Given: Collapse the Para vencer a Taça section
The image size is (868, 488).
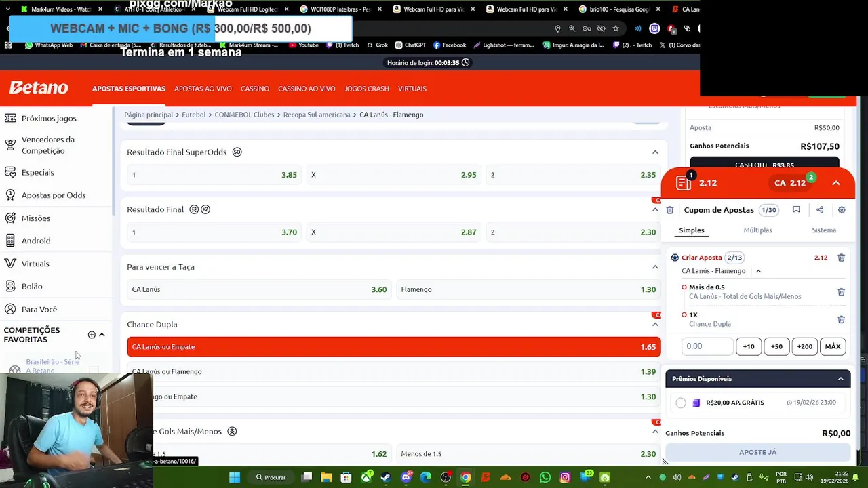Looking at the screenshot, I should coord(655,267).
